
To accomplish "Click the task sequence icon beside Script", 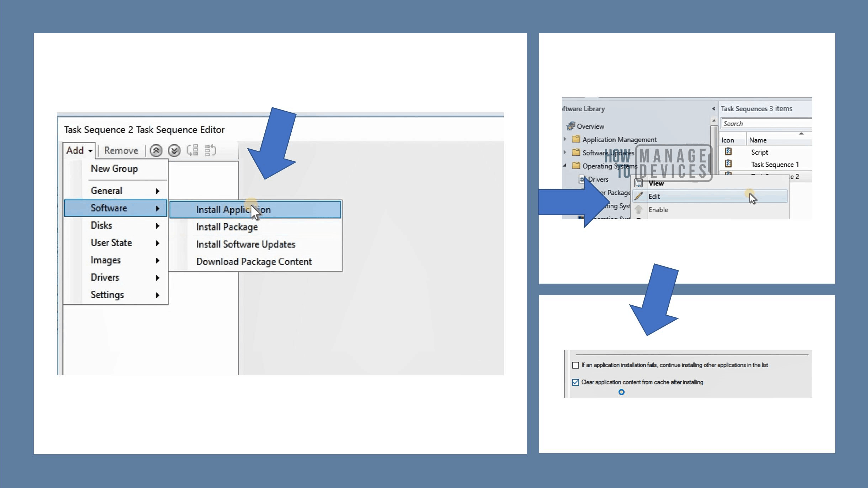I will [728, 152].
